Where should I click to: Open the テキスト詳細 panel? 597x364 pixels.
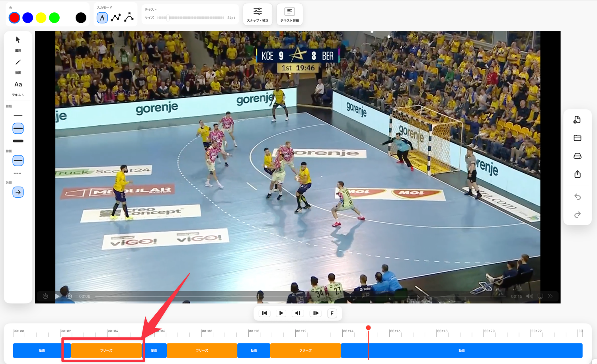click(289, 14)
